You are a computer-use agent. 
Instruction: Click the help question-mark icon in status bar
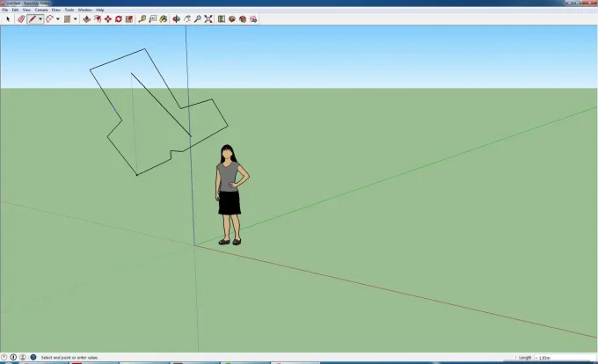click(x=33, y=357)
